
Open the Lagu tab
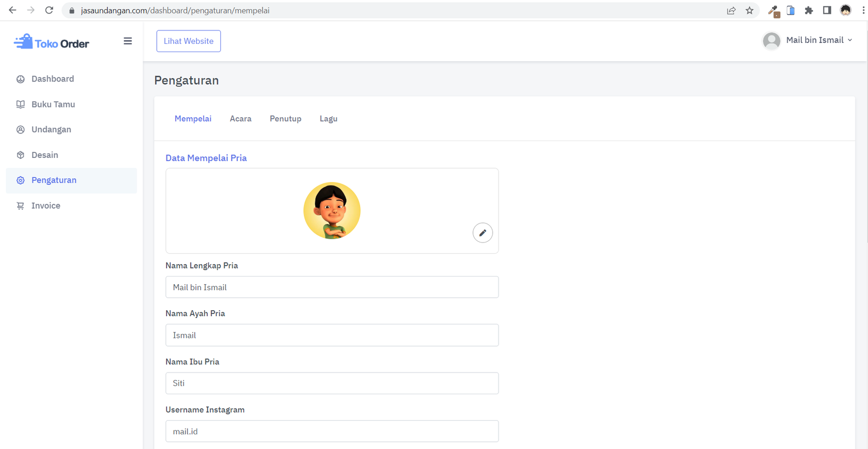pos(328,119)
